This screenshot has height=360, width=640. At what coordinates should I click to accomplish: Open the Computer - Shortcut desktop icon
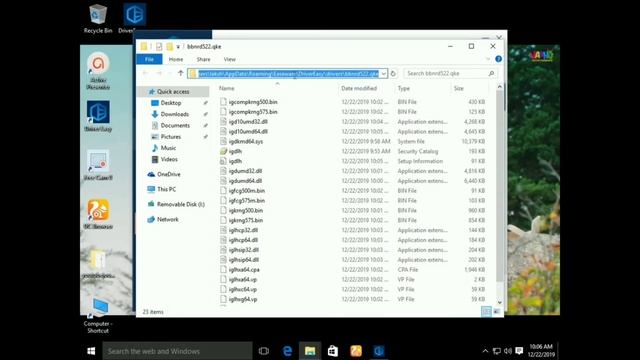coord(98,316)
